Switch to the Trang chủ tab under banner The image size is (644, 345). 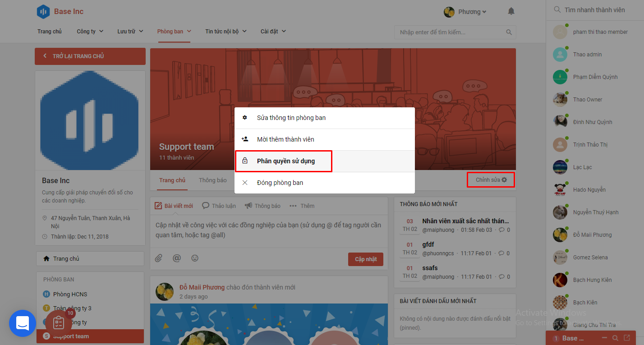pyautogui.click(x=172, y=180)
